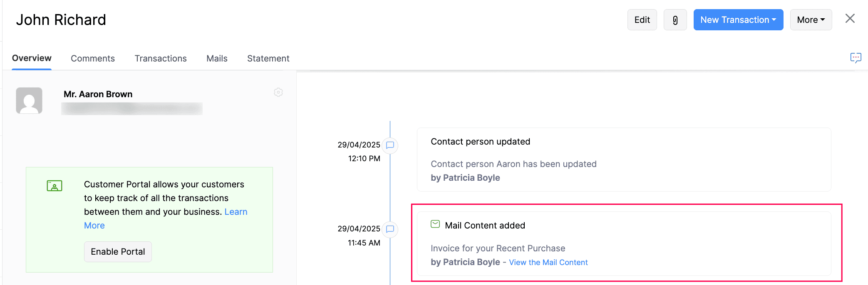868x285 pixels.
Task: Click the Customer Portal card icon
Action: click(55, 186)
